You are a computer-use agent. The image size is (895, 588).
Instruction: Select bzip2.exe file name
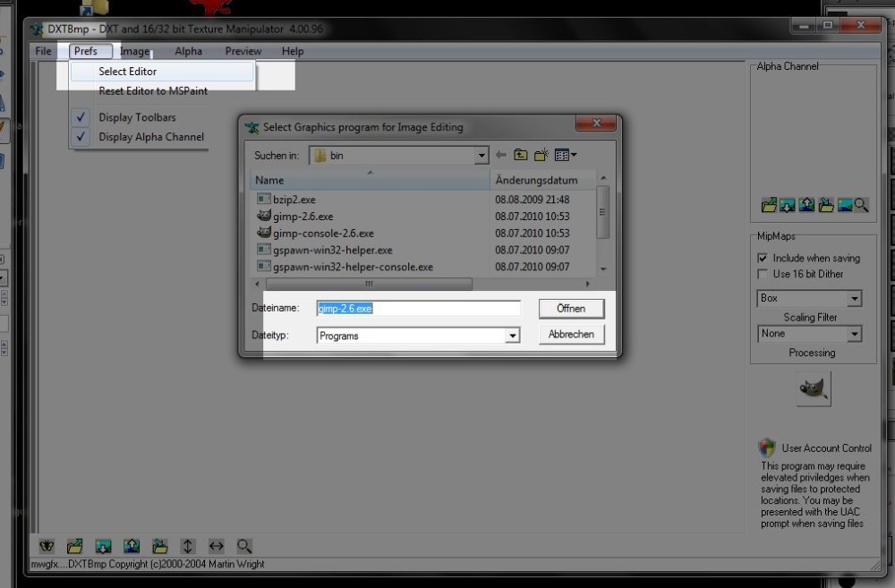click(x=294, y=200)
